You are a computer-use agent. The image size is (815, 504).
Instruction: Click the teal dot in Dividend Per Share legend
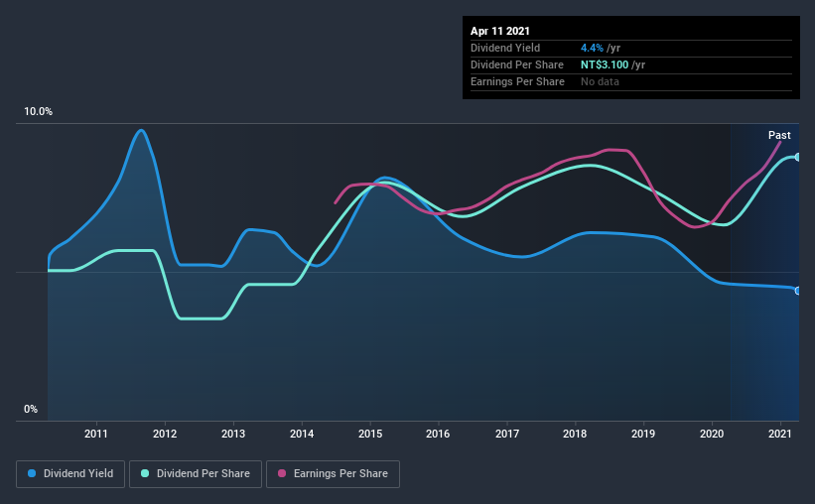tap(145, 473)
